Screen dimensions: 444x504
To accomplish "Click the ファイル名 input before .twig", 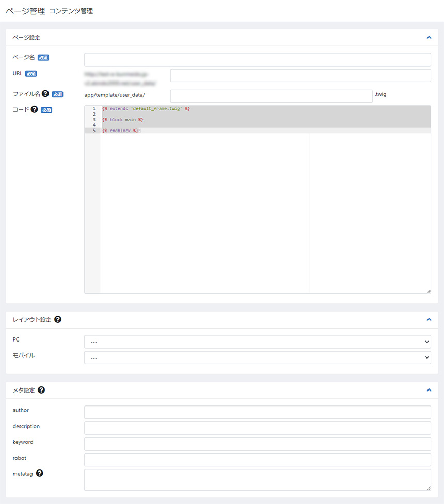I will [271, 95].
